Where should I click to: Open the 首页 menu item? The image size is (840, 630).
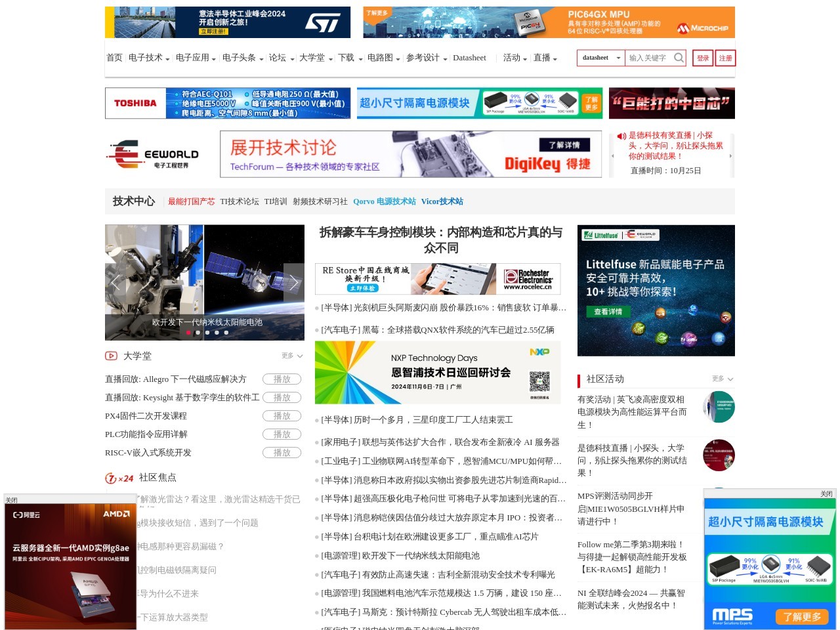tap(114, 58)
